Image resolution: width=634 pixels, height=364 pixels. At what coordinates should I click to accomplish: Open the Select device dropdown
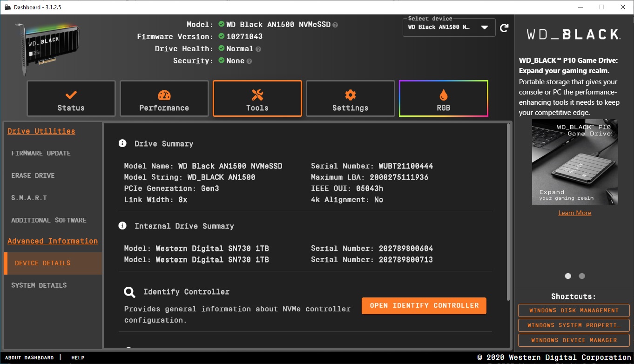tap(449, 27)
